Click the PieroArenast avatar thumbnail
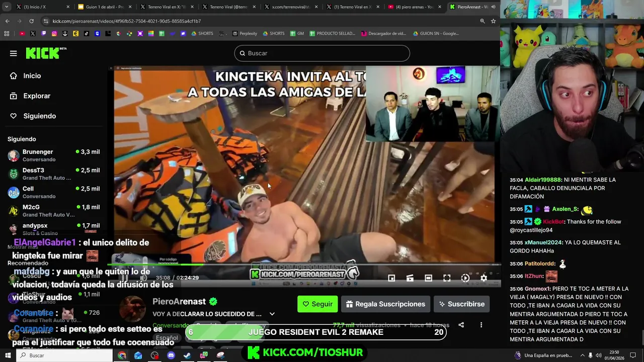644x362 pixels. 133,309
